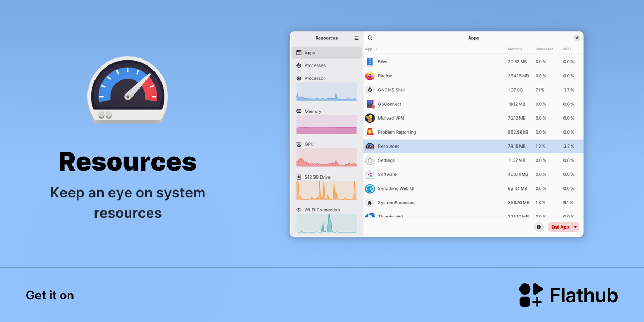Sort by the Processor column header
This screenshot has height=322, width=644.
click(x=544, y=49)
